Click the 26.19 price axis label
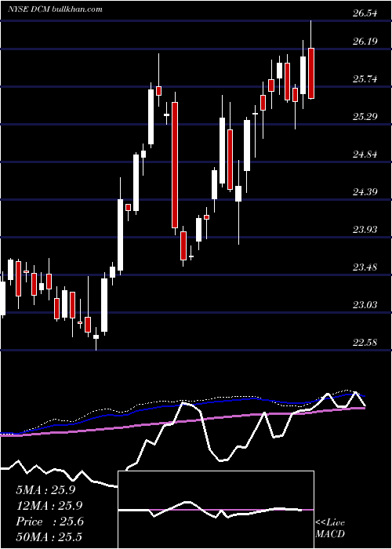 (x=365, y=42)
